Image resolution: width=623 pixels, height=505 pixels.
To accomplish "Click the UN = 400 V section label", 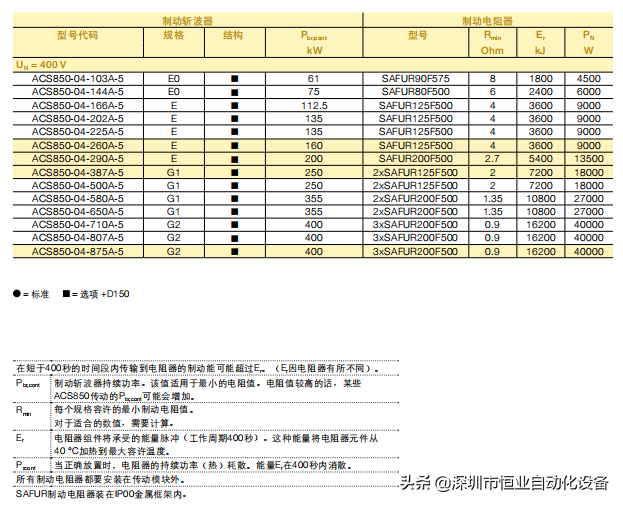I will 41,65.
